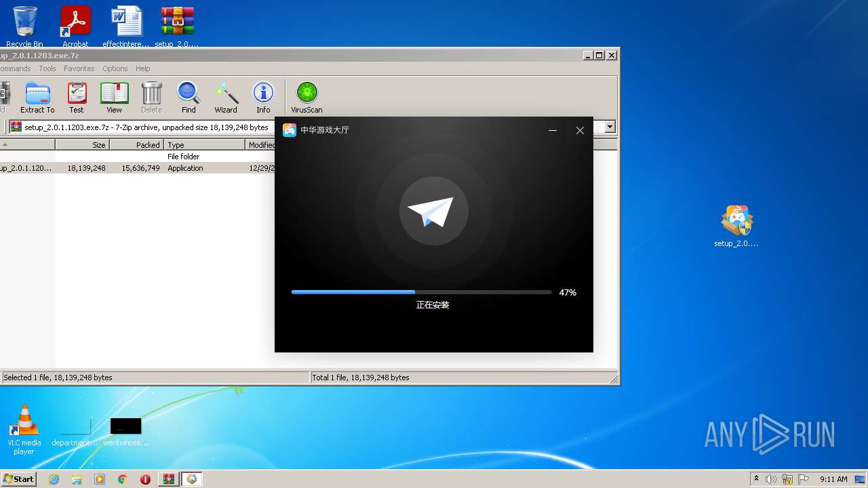The width and height of the screenshot is (868, 488).
Task: Select setup_2.0 installer icon on desktop right
Action: [x=736, y=226]
